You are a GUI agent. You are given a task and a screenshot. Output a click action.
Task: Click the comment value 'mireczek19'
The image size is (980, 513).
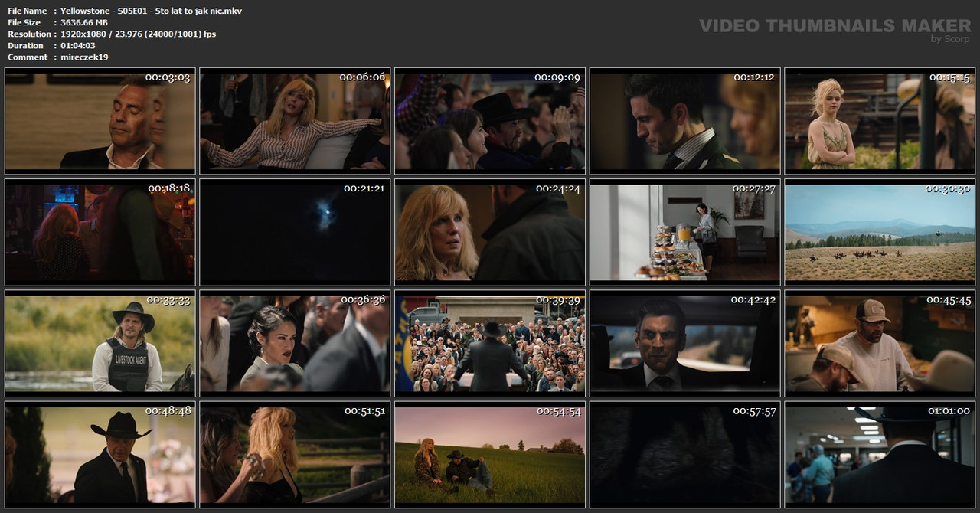pos(84,57)
